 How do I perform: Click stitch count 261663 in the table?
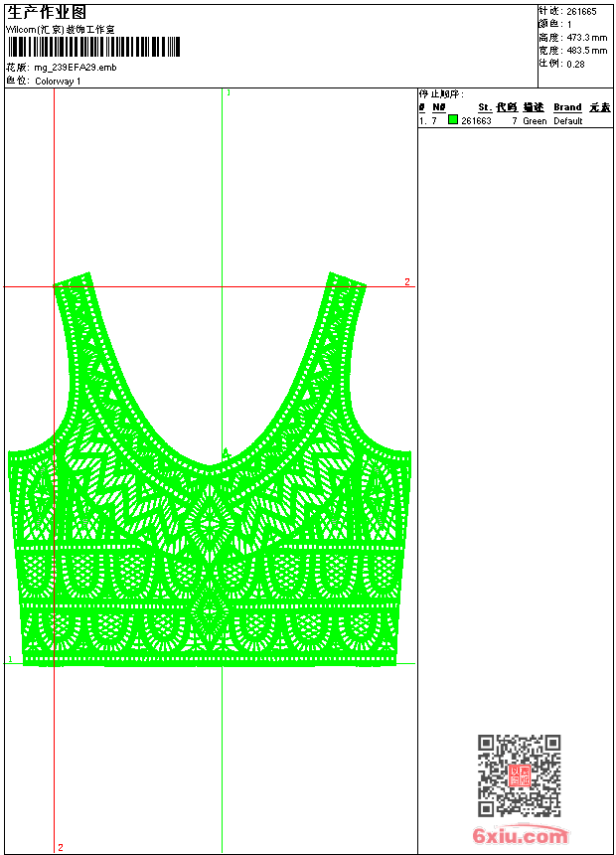click(476, 121)
